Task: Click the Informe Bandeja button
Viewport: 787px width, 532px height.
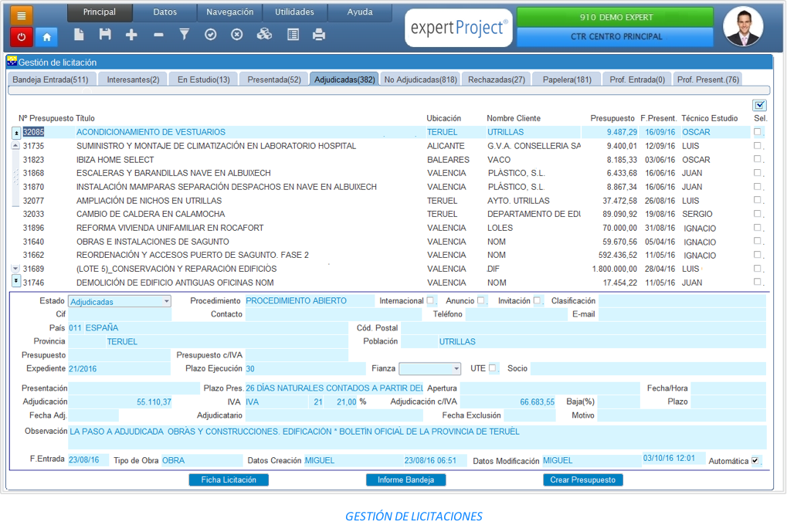Action: [405, 479]
